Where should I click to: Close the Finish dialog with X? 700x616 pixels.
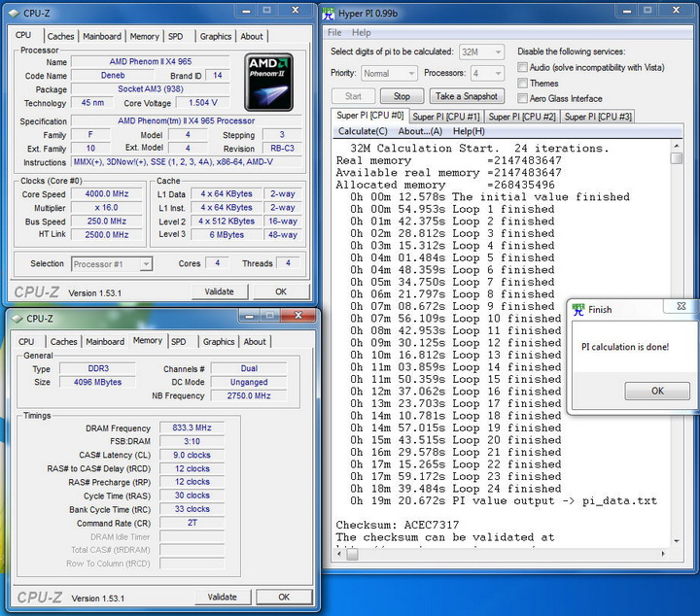[681, 306]
